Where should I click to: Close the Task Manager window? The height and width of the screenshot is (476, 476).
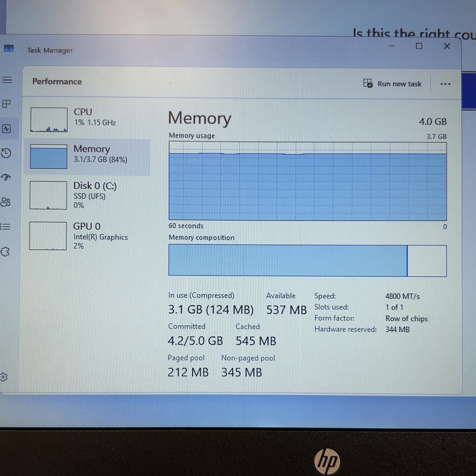[447, 46]
